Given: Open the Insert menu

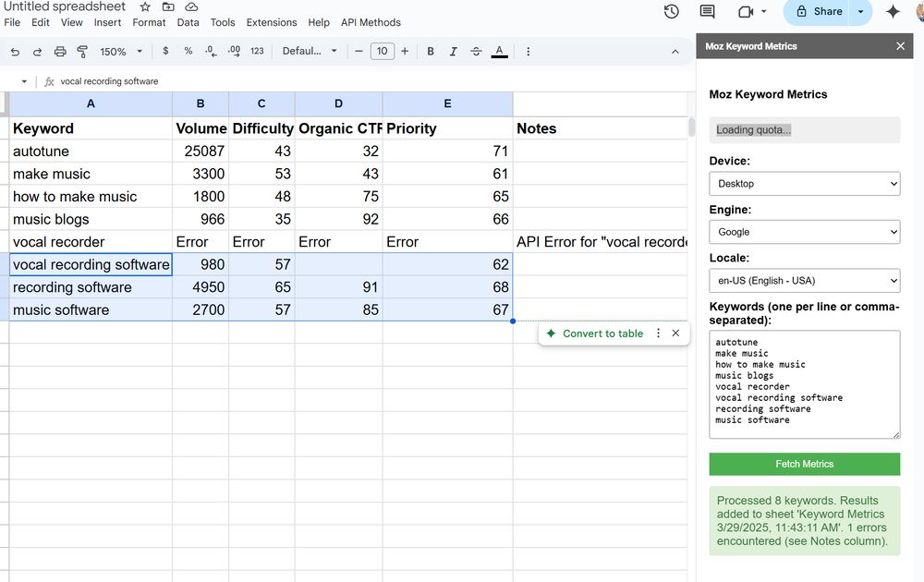Looking at the screenshot, I should tap(107, 22).
